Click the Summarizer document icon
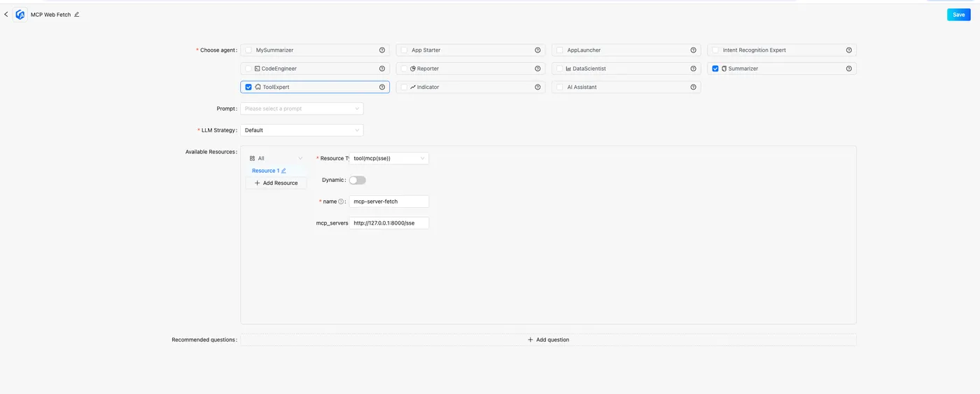980x394 pixels. (724, 69)
